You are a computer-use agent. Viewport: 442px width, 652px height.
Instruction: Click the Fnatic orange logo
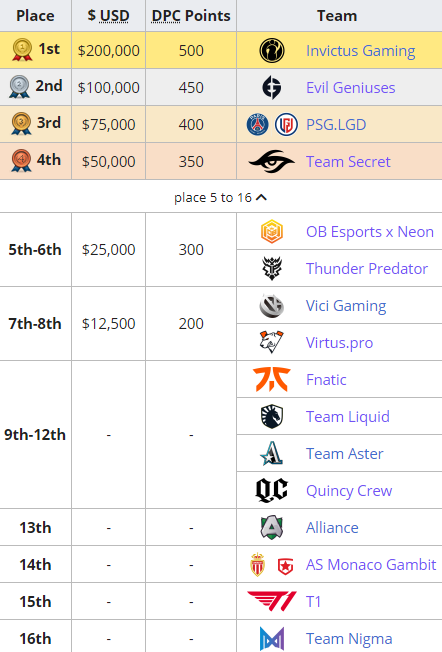tap(272, 379)
